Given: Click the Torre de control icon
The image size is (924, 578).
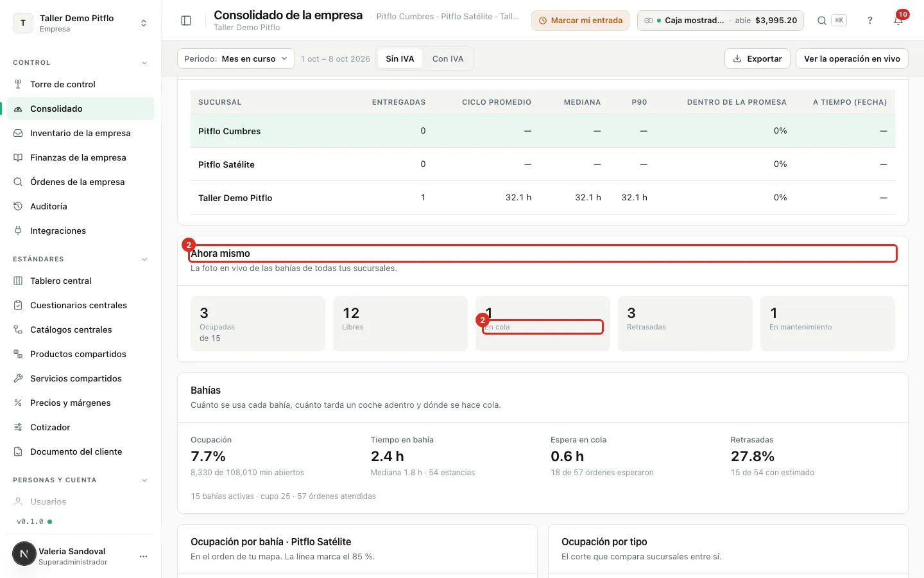Looking at the screenshot, I should point(18,84).
